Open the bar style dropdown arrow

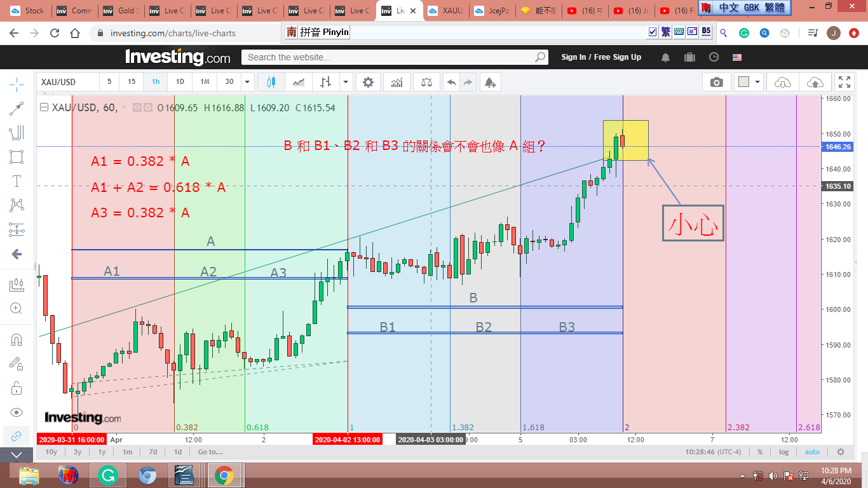tap(346, 82)
